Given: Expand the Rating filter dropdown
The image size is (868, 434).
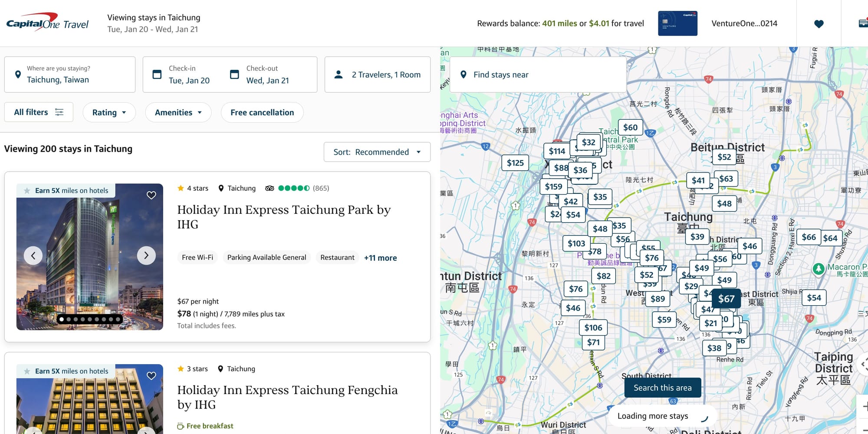Looking at the screenshot, I should (x=109, y=113).
